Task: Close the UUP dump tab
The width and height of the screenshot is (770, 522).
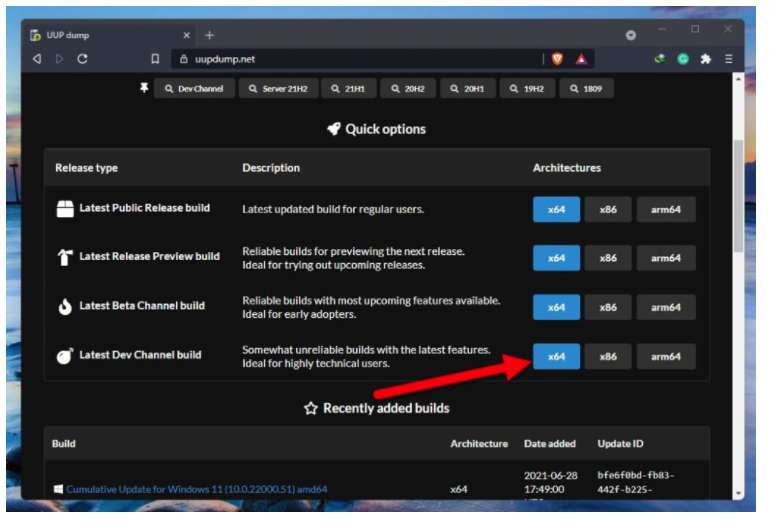Action: [187, 34]
